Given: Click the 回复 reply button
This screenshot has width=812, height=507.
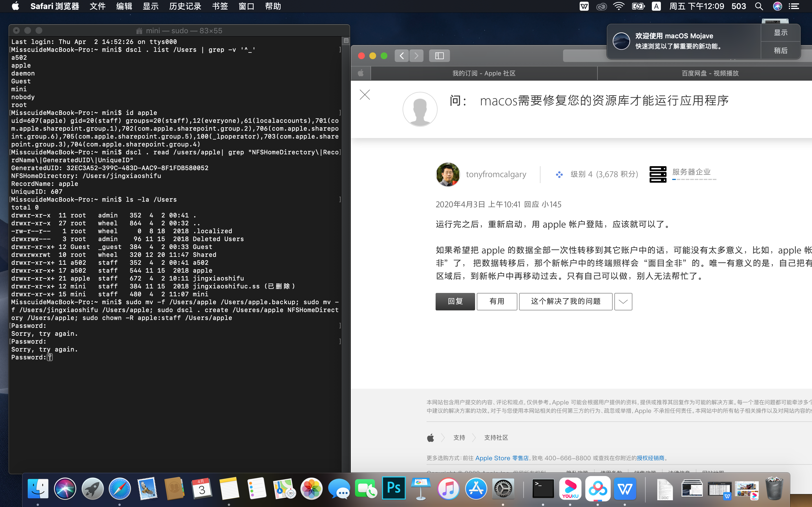Looking at the screenshot, I should pos(455,301).
